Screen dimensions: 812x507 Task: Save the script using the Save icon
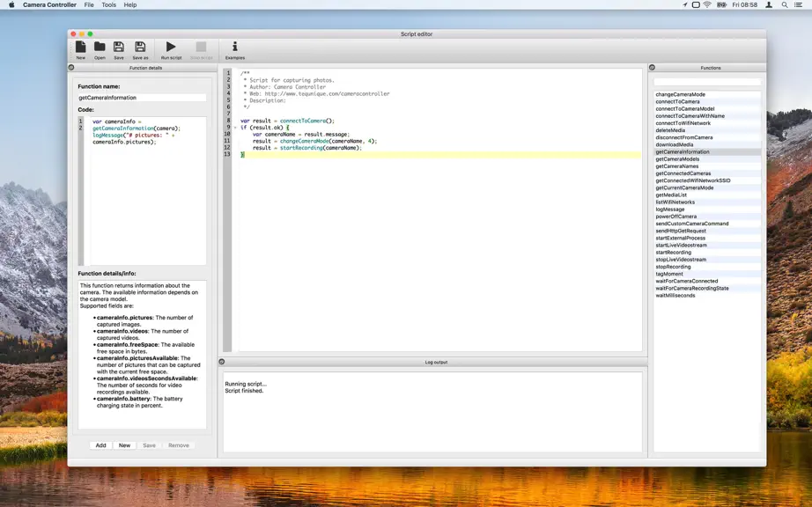(x=119, y=50)
